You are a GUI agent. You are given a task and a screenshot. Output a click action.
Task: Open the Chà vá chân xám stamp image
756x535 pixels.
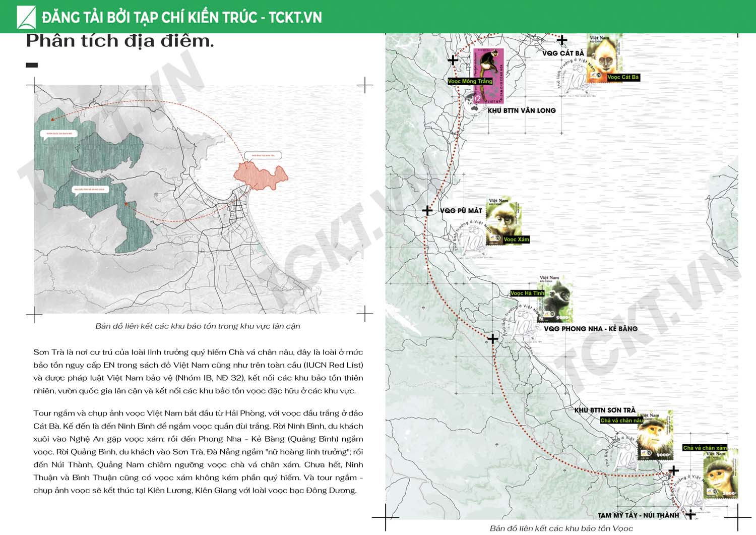click(721, 474)
